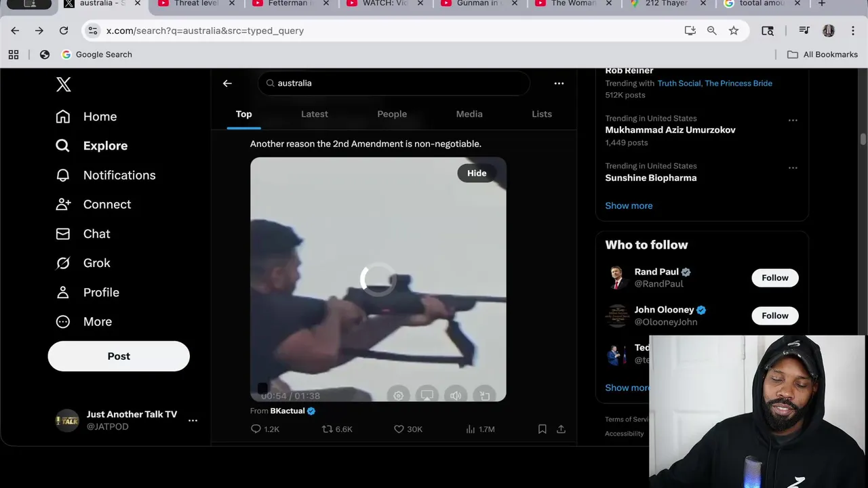Switch to the People tab
The height and width of the screenshot is (488, 868).
pyautogui.click(x=392, y=114)
